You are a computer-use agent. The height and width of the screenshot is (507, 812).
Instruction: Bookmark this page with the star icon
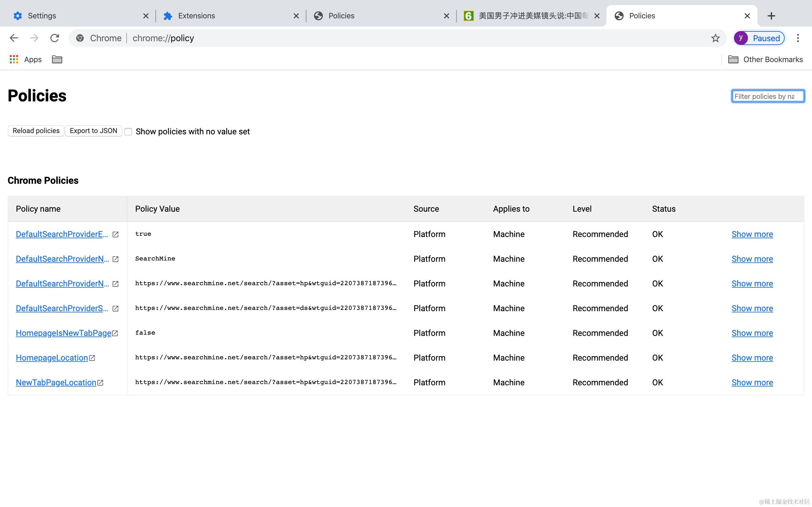click(x=715, y=38)
